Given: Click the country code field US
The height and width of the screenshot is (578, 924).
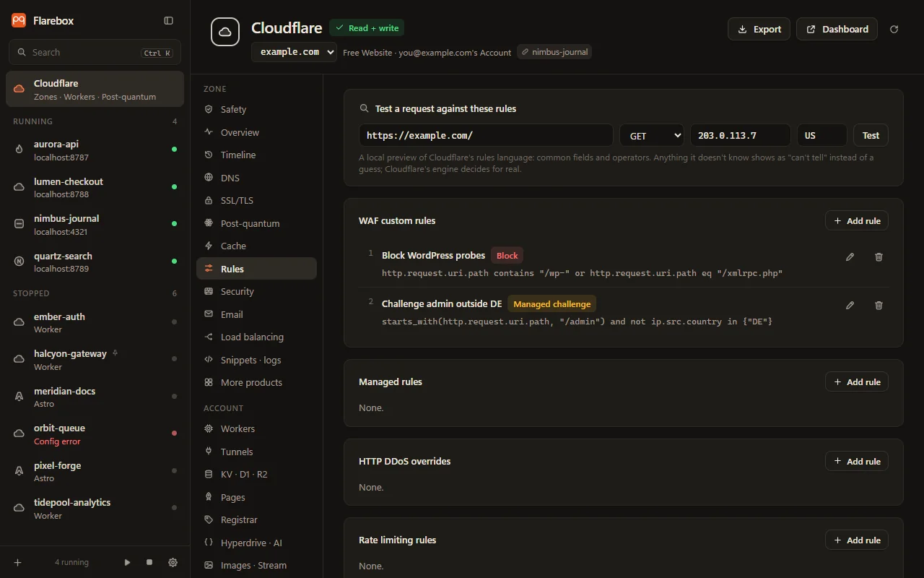Looking at the screenshot, I should (822, 135).
